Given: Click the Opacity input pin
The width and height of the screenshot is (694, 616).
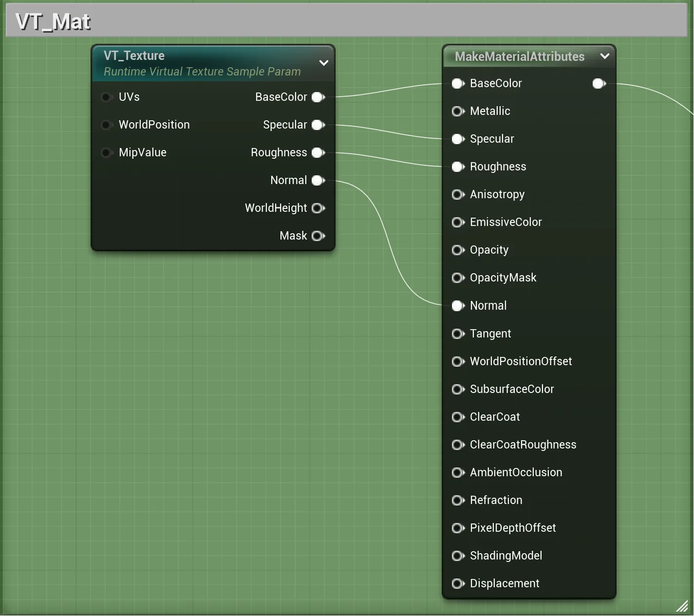Looking at the screenshot, I should (458, 250).
